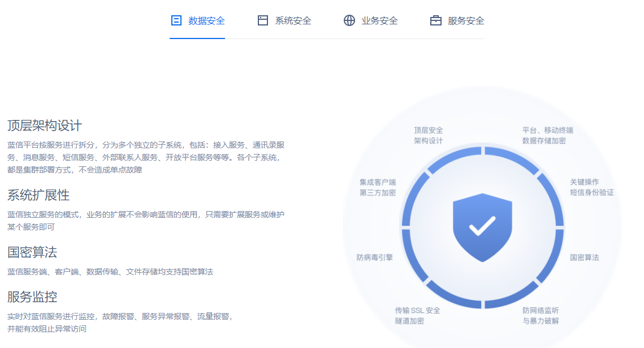Select the 业务安全 tab
The width and height of the screenshot is (644, 348).
(370, 20)
